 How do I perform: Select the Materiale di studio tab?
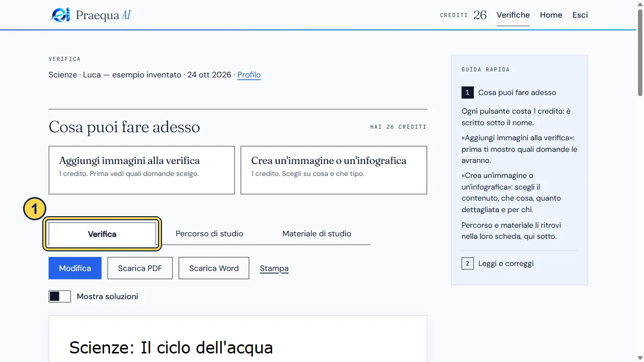tap(317, 234)
